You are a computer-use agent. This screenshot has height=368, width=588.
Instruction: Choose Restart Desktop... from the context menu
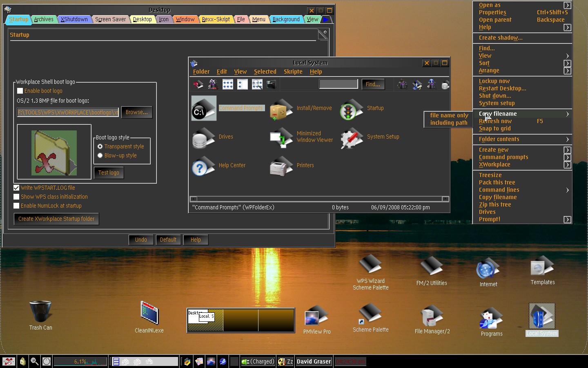pyautogui.click(x=502, y=88)
